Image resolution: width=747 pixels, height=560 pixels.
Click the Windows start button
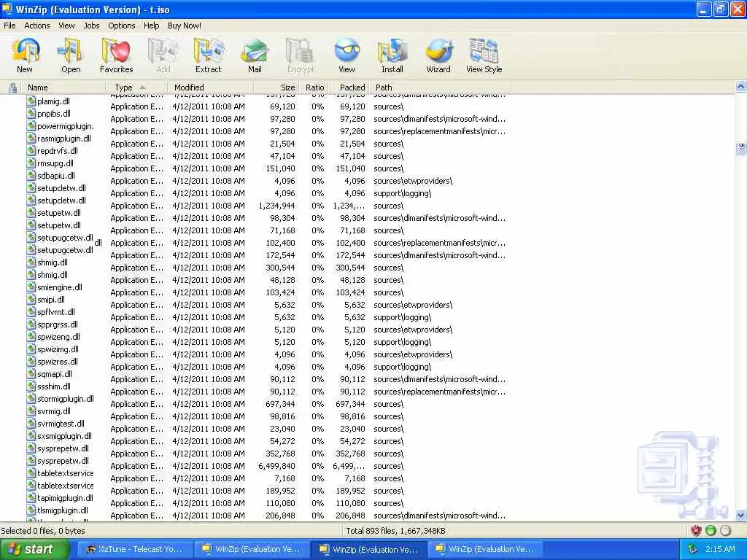click(x=35, y=550)
